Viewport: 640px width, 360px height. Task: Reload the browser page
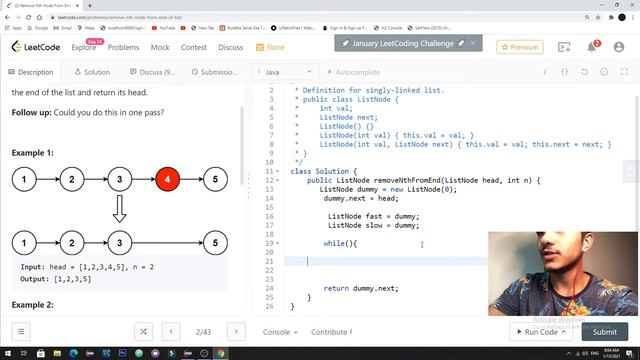[x=28, y=18]
